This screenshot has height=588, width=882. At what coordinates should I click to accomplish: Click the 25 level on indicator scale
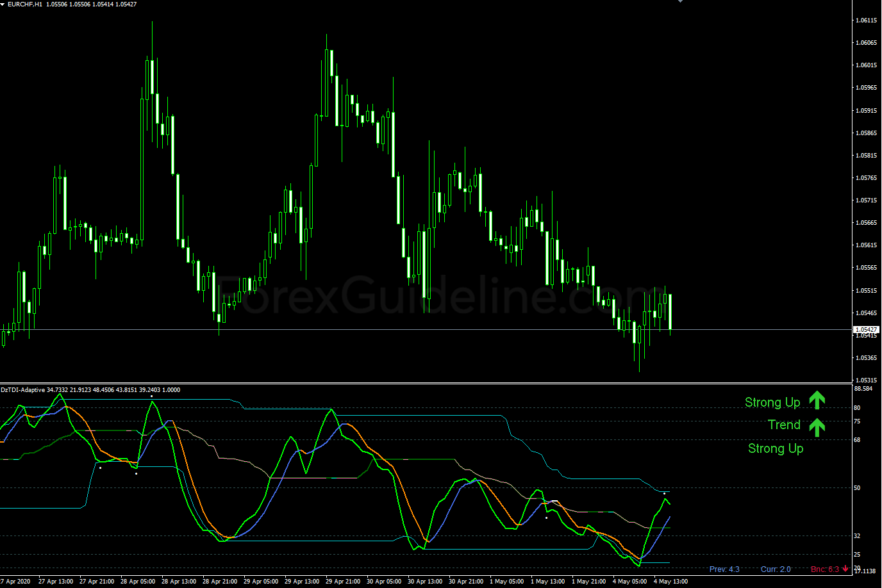(858, 555)
